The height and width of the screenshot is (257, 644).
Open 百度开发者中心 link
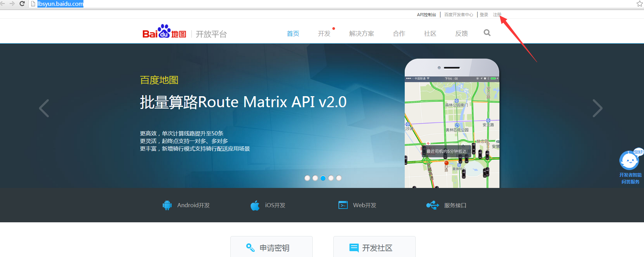[459, 15]
